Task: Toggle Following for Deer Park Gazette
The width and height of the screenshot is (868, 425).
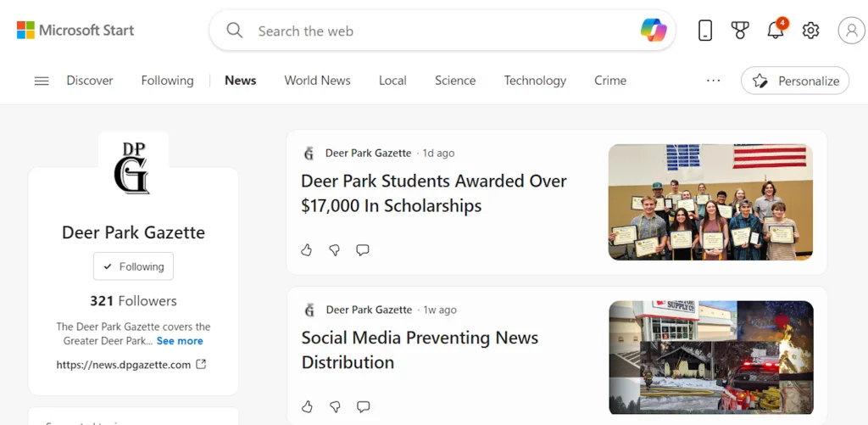Action: pos(133,266)
